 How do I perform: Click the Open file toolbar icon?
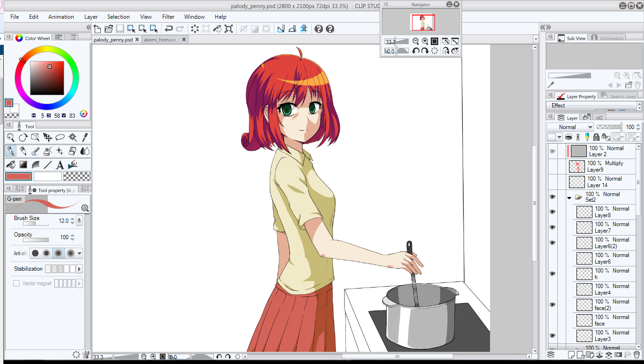[109, 29]
